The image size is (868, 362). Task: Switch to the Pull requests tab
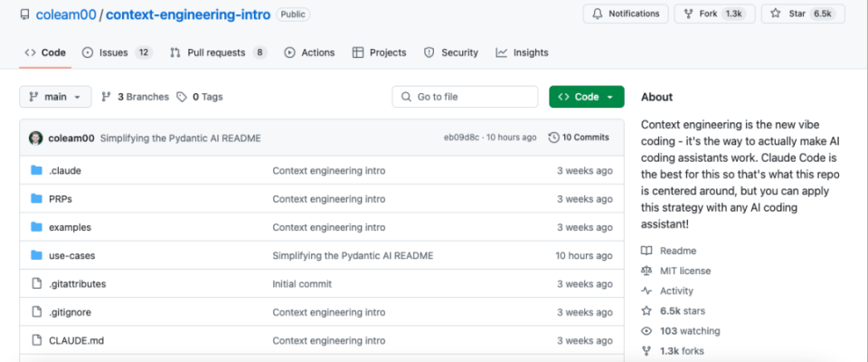pyautogui.click(x=217, y=52)
